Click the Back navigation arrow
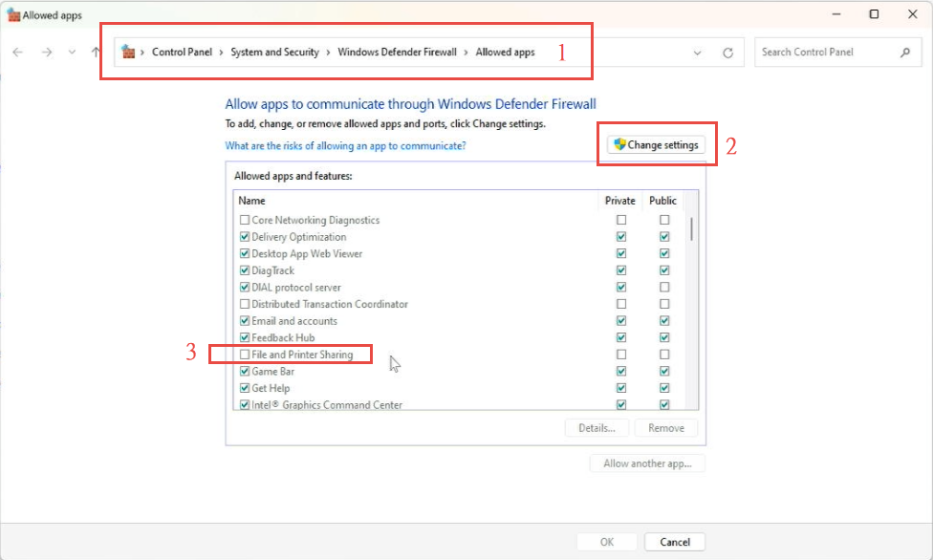The image size is (933, 560). [18, 53]
